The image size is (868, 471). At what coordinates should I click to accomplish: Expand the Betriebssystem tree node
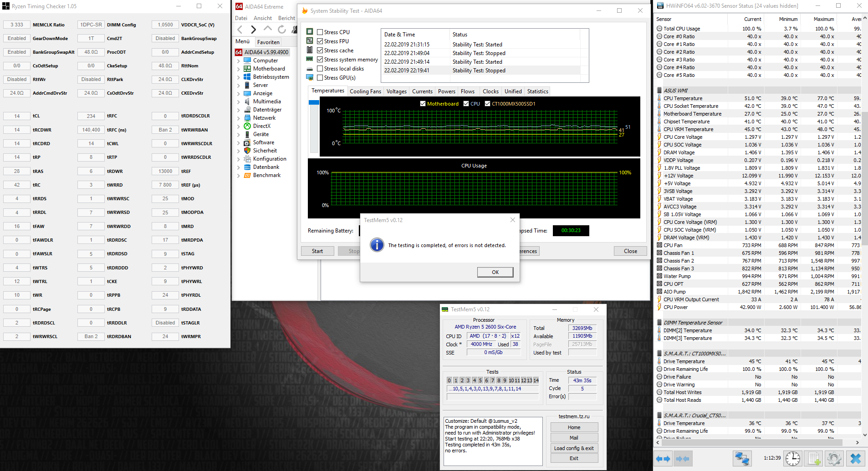[239, 77]
